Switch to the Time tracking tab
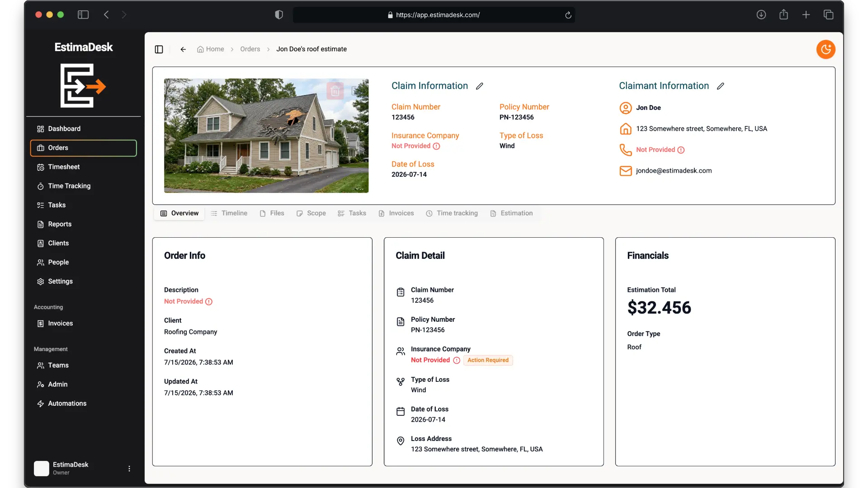This screenshot has height=488, width=868. coord(452,213)
